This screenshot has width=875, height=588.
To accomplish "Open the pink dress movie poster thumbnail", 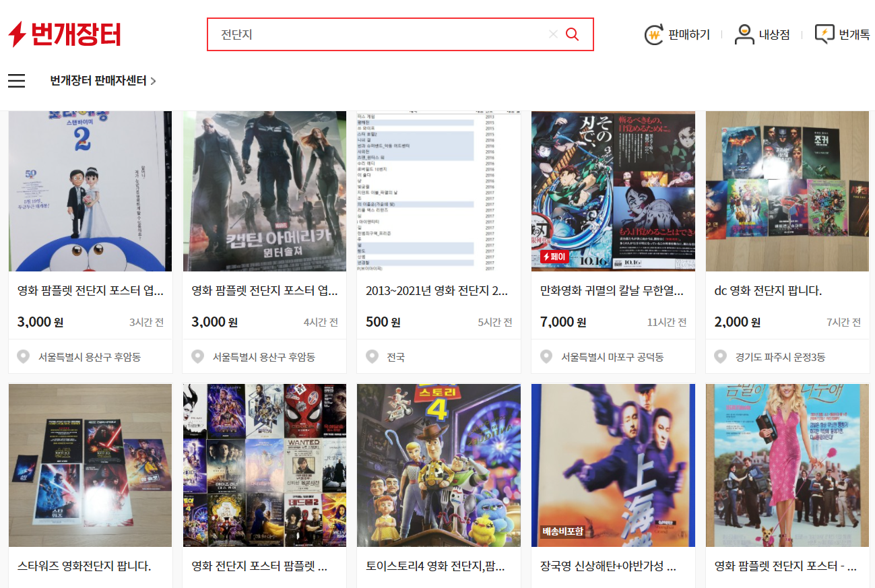I will (x=787, y=465).
